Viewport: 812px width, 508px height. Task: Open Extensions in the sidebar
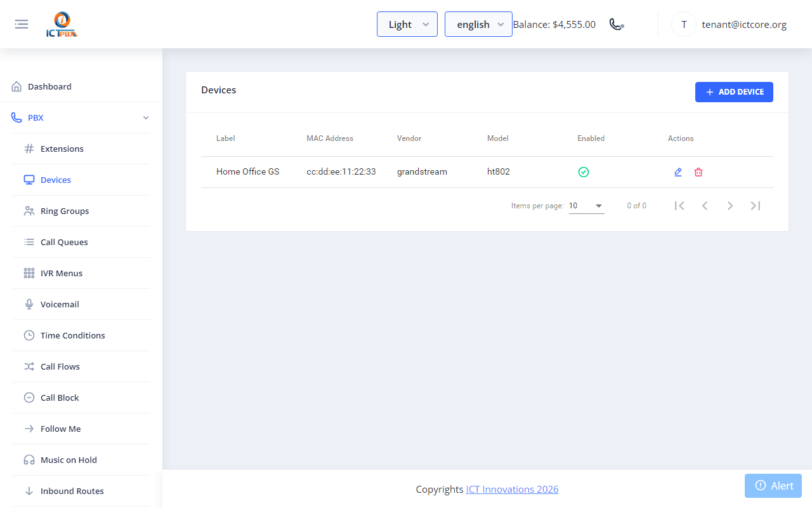[x=81, y=149]
